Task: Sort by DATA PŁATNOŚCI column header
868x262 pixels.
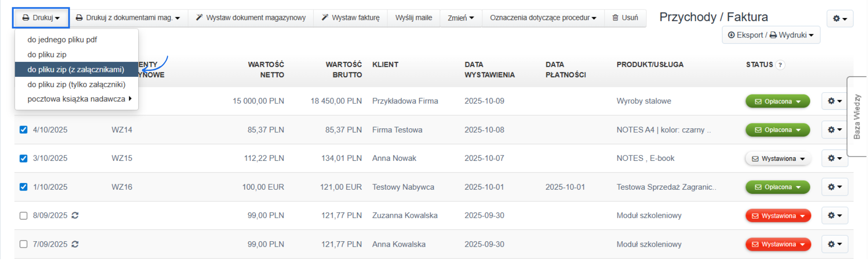Action: coord(566,70)
